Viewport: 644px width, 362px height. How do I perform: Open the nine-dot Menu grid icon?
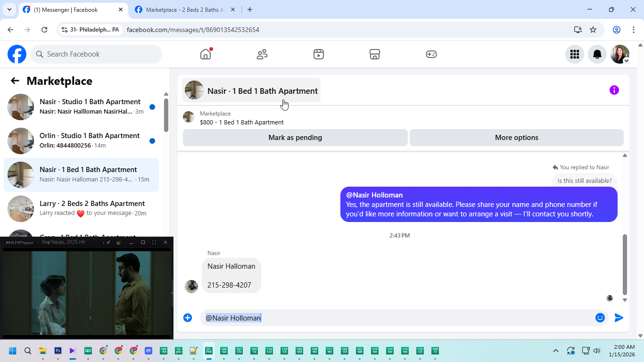click(x=575, y=54)
